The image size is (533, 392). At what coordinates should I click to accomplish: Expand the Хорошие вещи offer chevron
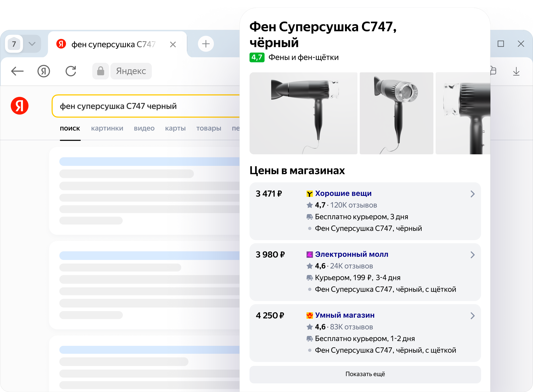472,194
